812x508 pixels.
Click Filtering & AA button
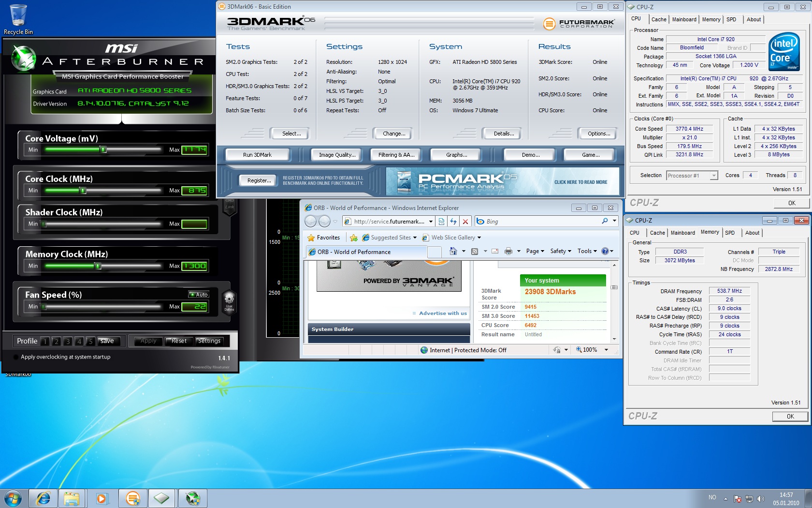(x=396, y=155)
